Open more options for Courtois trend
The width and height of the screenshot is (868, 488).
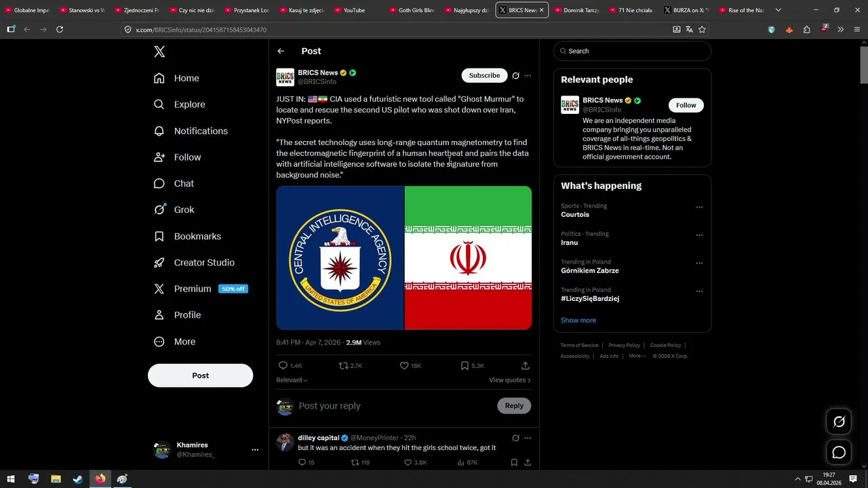click(x=699, y=207)
